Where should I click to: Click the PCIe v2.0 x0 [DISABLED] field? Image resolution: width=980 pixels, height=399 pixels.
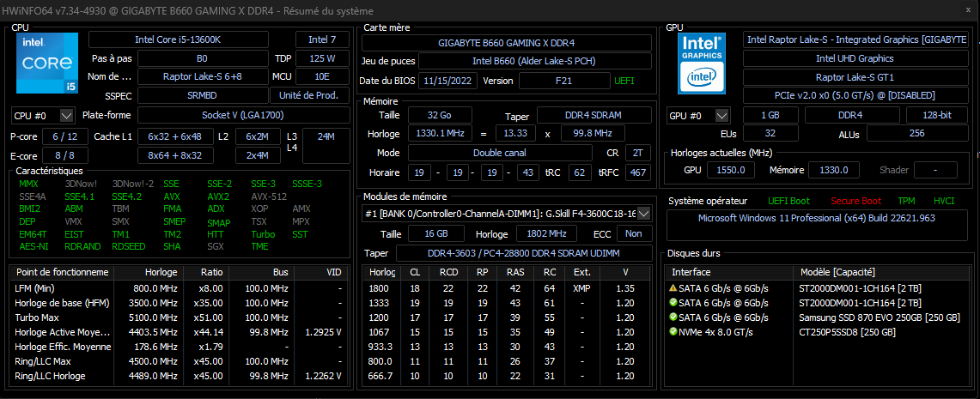[x=855, y=95]
